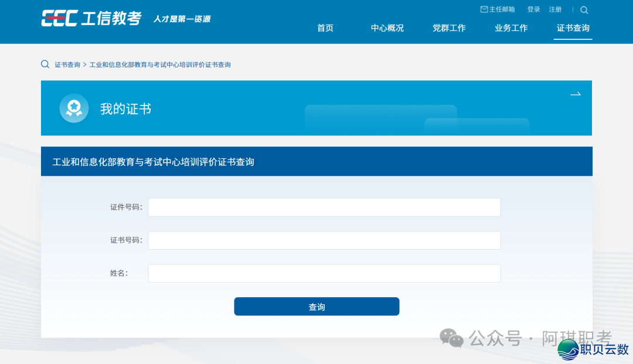
Task: Switch to the 证书查询 navigation tab
Action: [x=573, y=28]
